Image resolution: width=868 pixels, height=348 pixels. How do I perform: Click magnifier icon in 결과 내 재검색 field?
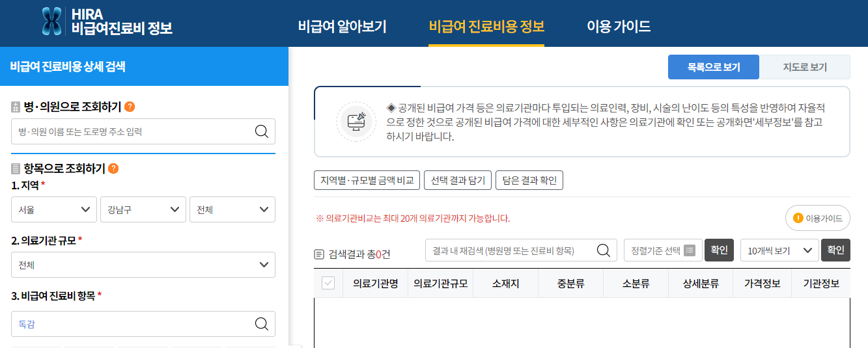coord(604,250)
